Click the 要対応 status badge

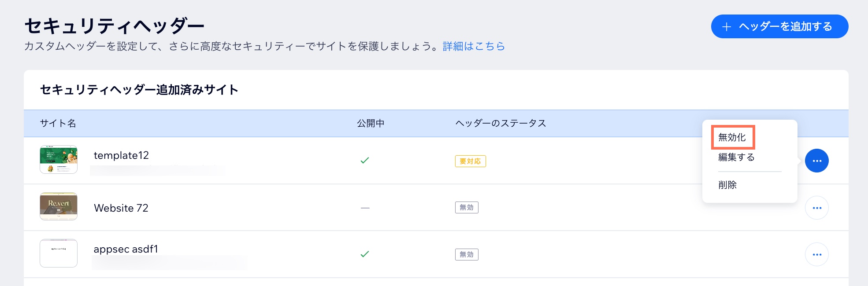click(x=470, y=161)
